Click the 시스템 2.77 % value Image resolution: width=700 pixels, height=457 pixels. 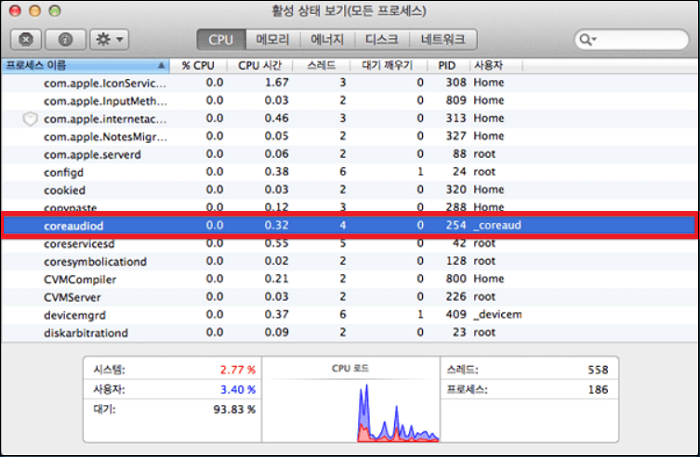[x=238, y=370]
